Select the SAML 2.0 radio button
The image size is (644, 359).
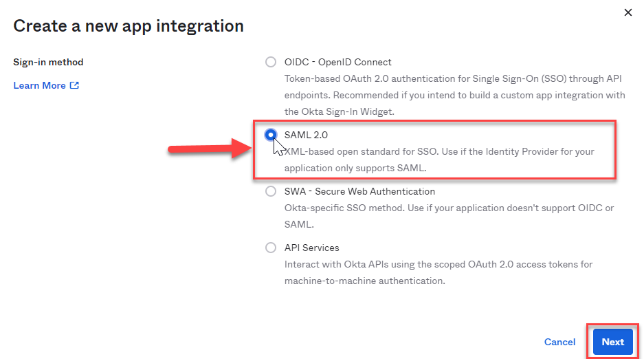[271, 135]
